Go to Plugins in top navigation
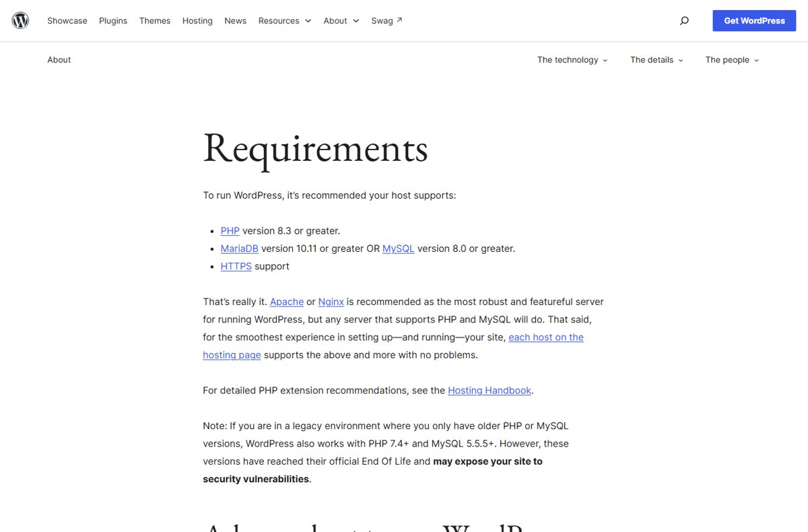This screenshot has width=808, height=532. coord(113,21)
